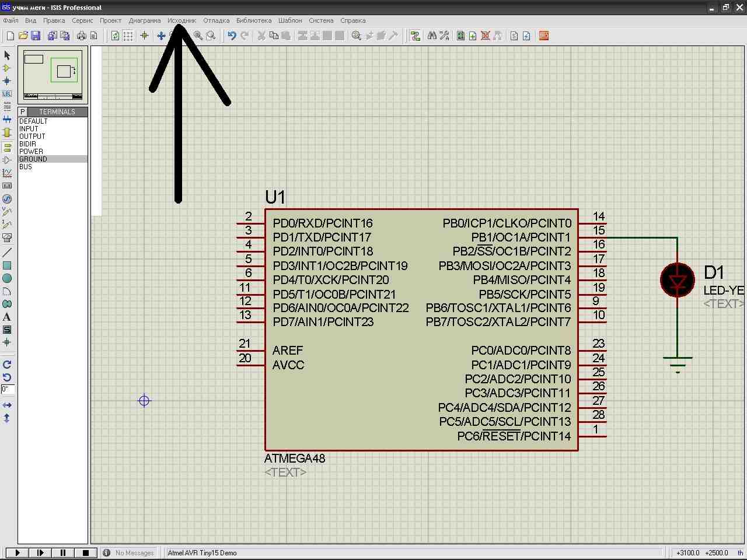The height and width of the screenshot is (560, 747).
Task: Select POWER in the terminals list
Action: (31, 152)
